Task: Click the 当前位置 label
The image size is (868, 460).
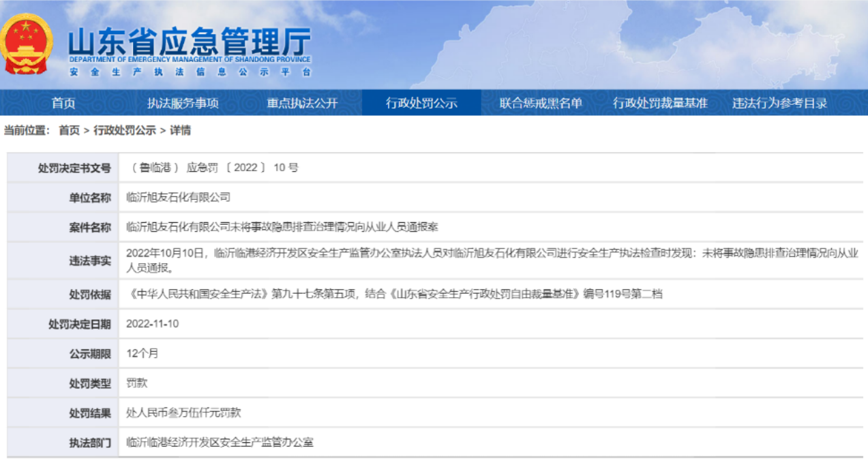Action: tap(26, 130)
